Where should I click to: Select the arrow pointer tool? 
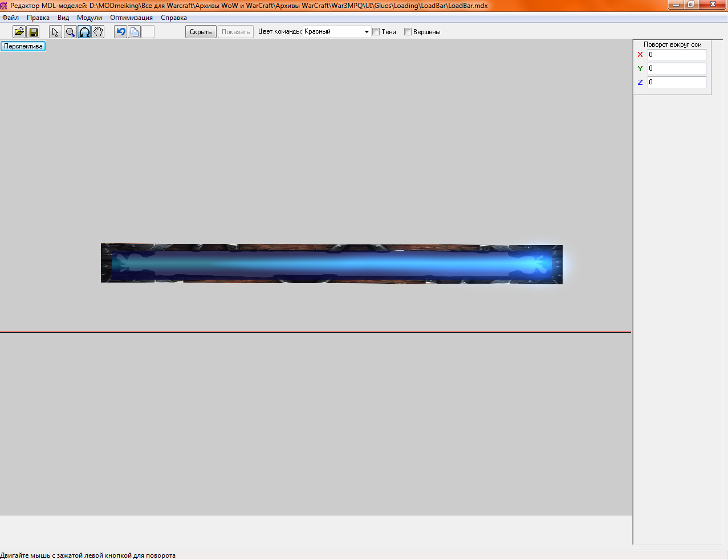[x=55, y=32]
